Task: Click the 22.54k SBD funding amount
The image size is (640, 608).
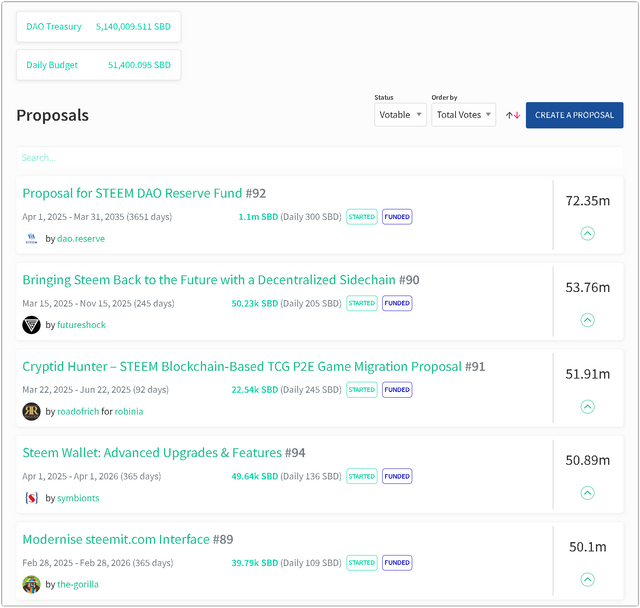Action: [255, 390]
